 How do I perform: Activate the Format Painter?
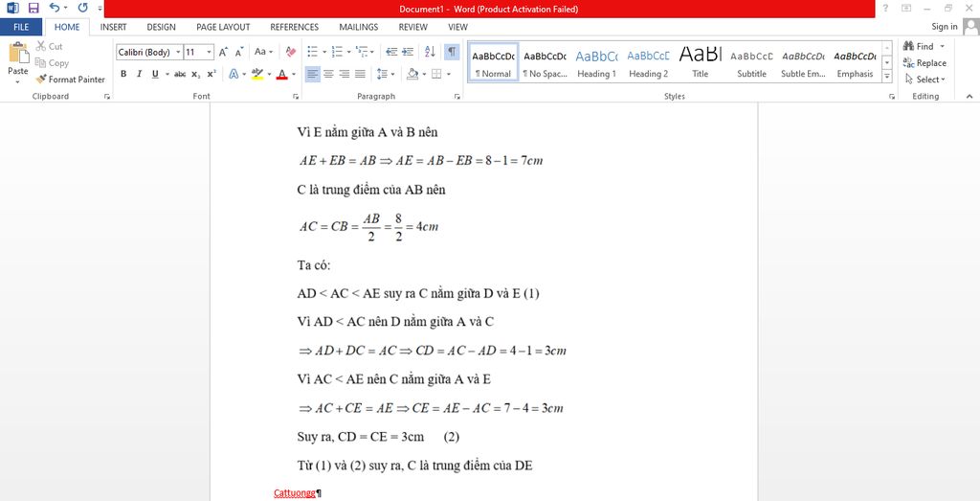click(71, 80)
